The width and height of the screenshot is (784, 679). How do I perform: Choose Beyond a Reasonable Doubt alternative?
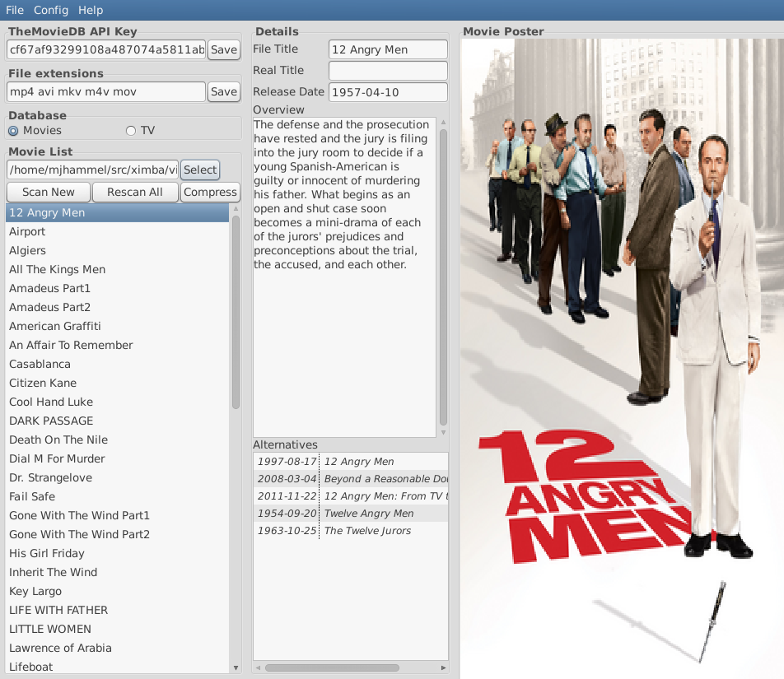[351, 479]
